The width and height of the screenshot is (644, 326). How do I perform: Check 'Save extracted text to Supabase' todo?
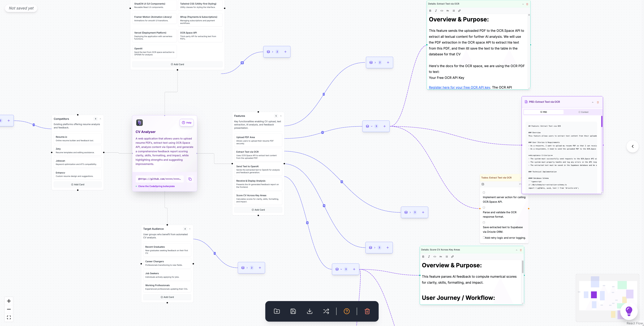(x=484, y=223)
